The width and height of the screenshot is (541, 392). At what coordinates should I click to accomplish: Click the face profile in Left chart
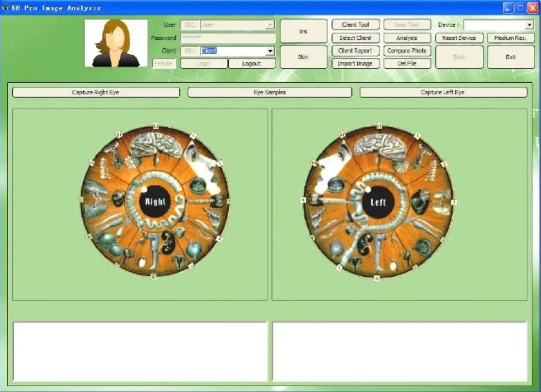(x=333, y=166)
